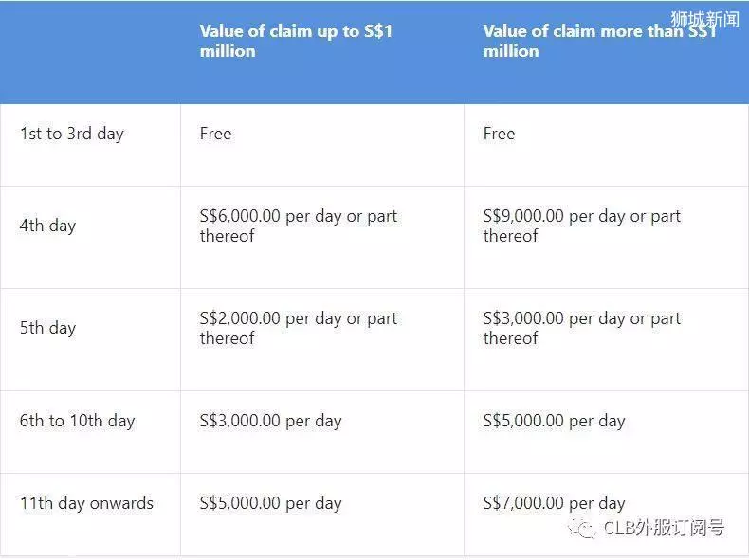Click the 'S$2,000.00 per day or part thereof' cell
The height and width of the screenshot is (560, 749).
click(299, 329)
